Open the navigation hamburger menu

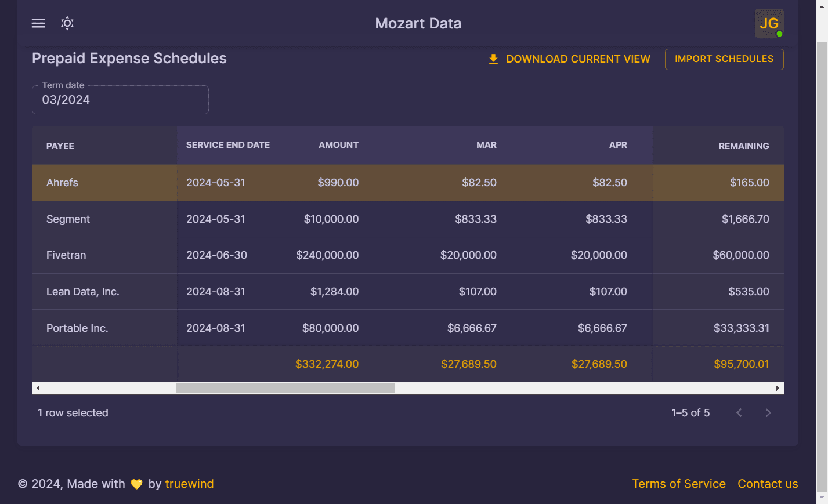[38, 23]
